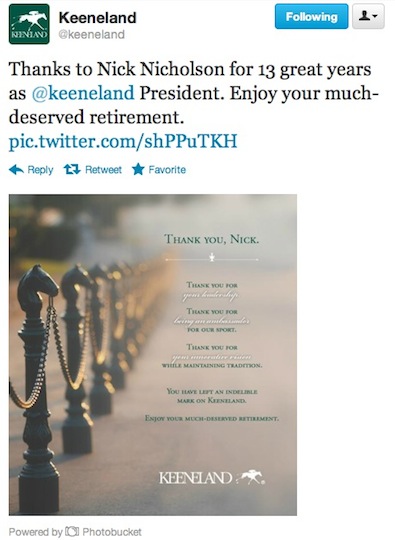
Task: Click the Reply text link
Action: click(x=40, y=170)
